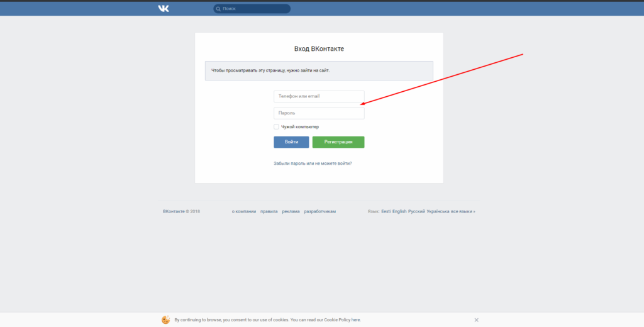Click the Войти login button
The height and width of the screenshot is (327, 644).
click(x=292, y=142)
